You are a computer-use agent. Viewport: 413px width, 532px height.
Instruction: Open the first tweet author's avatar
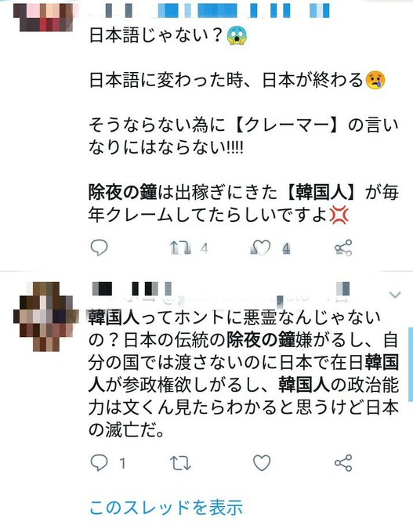click(43, 17)
